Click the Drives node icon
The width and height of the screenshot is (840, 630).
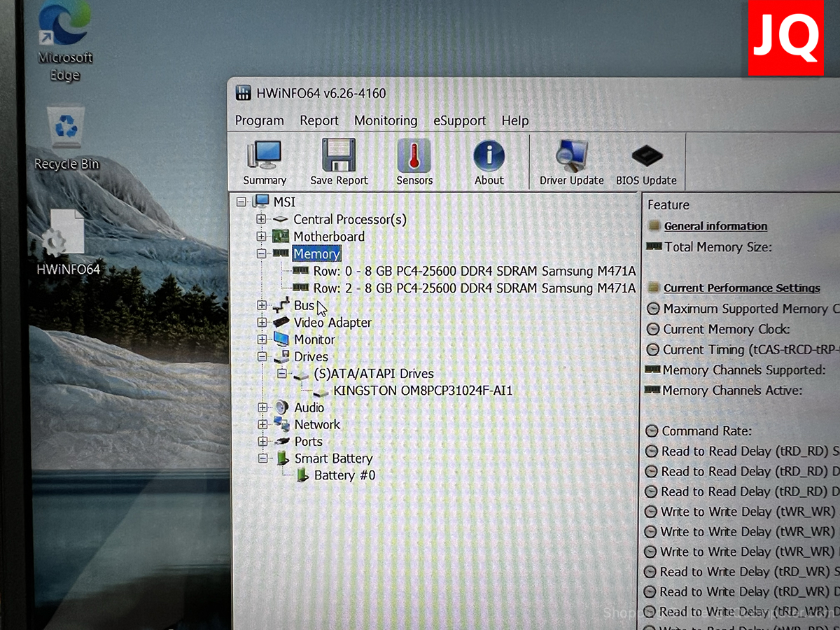tap(281, 356)
